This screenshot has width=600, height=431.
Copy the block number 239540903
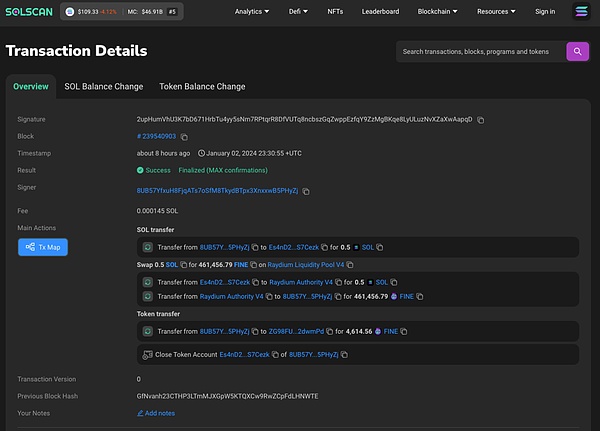185,136
